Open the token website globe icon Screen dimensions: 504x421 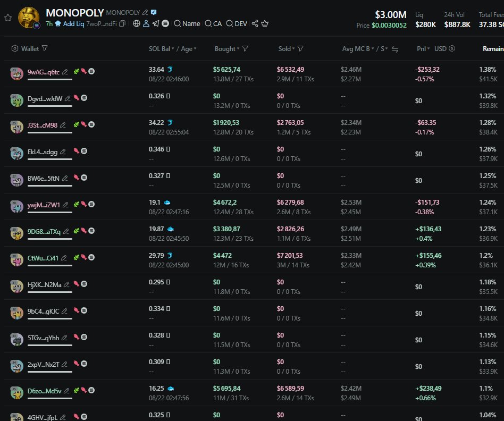pyautogui.click(x=137, y=23)
